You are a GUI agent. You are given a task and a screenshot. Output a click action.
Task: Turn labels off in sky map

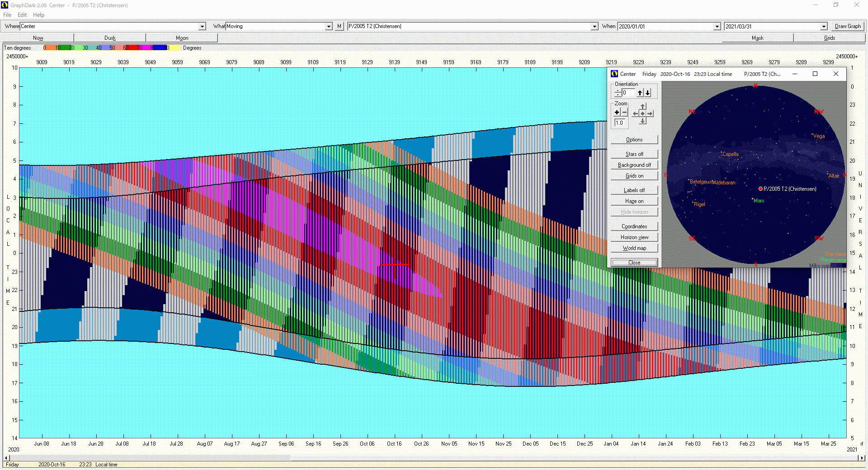634,190
